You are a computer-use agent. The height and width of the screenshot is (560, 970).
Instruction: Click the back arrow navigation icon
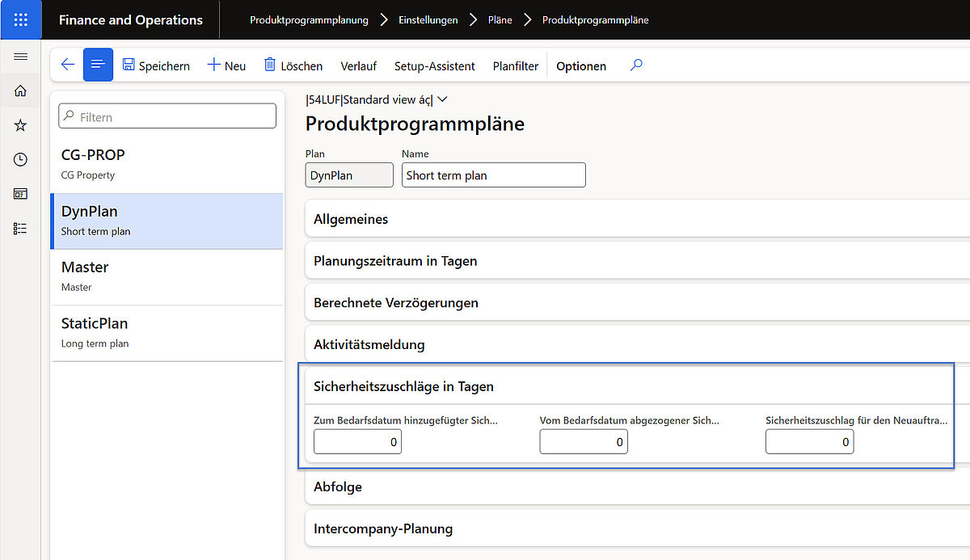67,65
